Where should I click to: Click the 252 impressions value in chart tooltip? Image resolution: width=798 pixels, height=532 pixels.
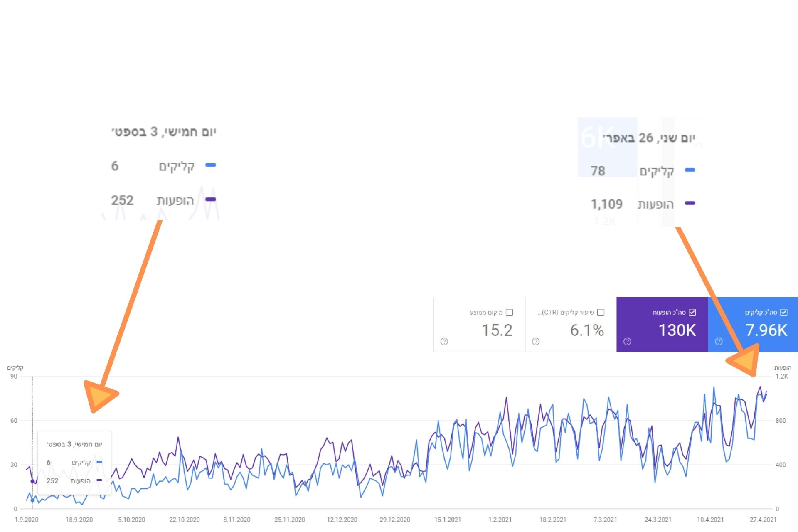52,481
